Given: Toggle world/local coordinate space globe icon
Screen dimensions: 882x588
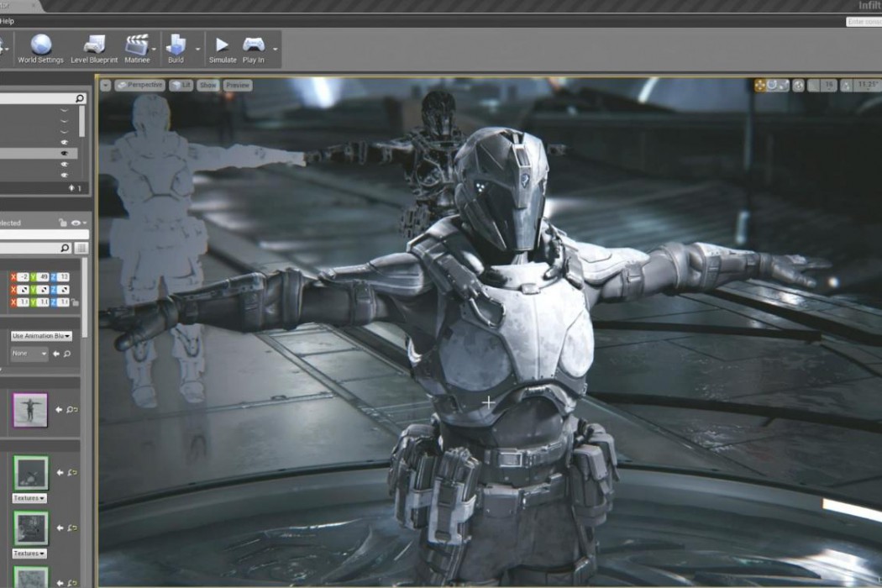Looking at the screenshot, I should click(798, 85).
